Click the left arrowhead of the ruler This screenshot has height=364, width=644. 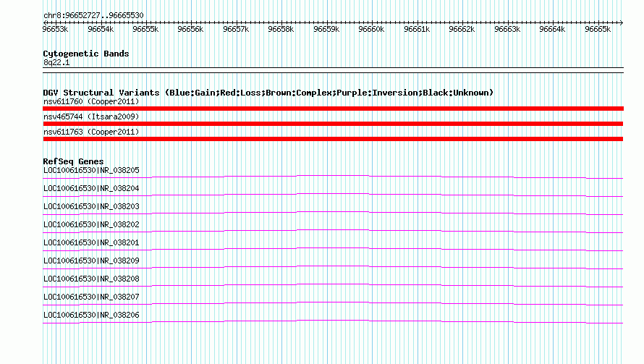[45, 22]
